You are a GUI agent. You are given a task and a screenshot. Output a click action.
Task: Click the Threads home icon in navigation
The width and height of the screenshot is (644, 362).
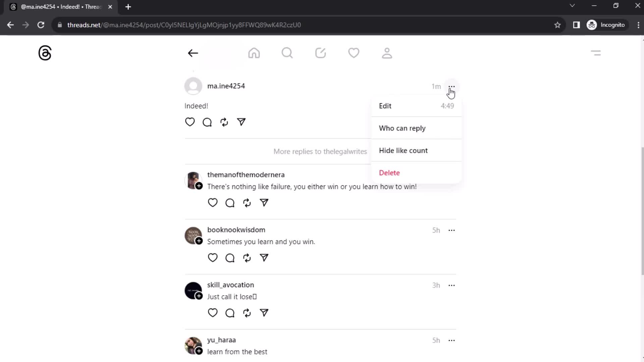[x=254, y=53]
